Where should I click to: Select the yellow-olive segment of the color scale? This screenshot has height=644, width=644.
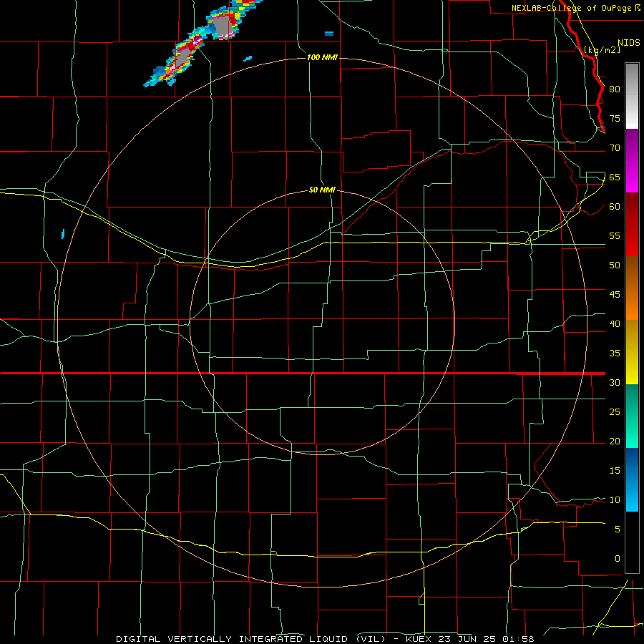tap(632, 352)
